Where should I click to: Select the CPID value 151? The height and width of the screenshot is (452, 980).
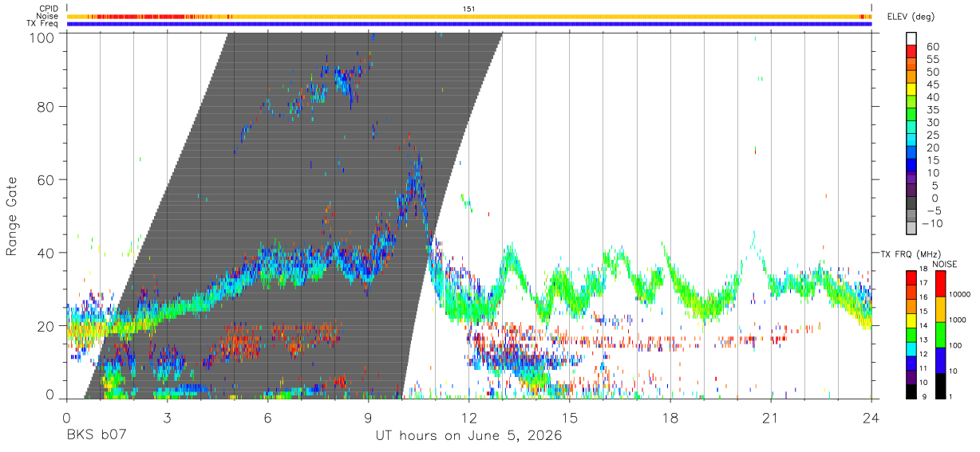[x=469, y=9]
